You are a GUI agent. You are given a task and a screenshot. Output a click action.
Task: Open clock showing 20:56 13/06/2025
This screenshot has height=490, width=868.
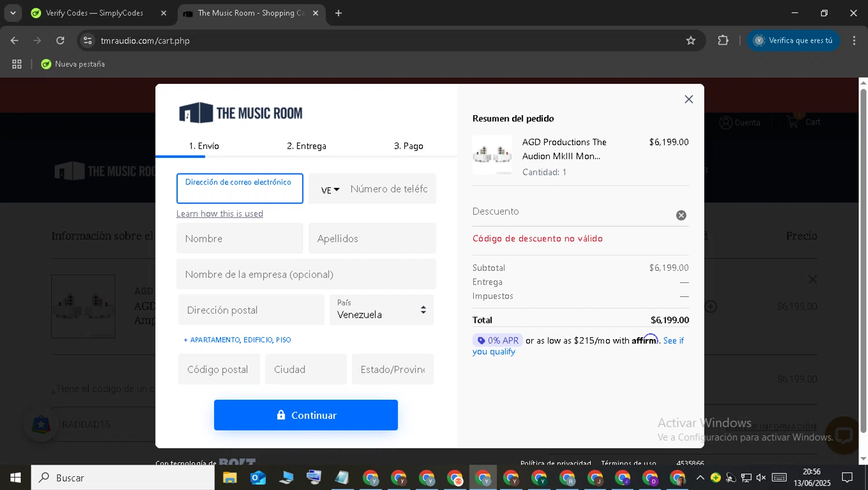click(812, 478)
